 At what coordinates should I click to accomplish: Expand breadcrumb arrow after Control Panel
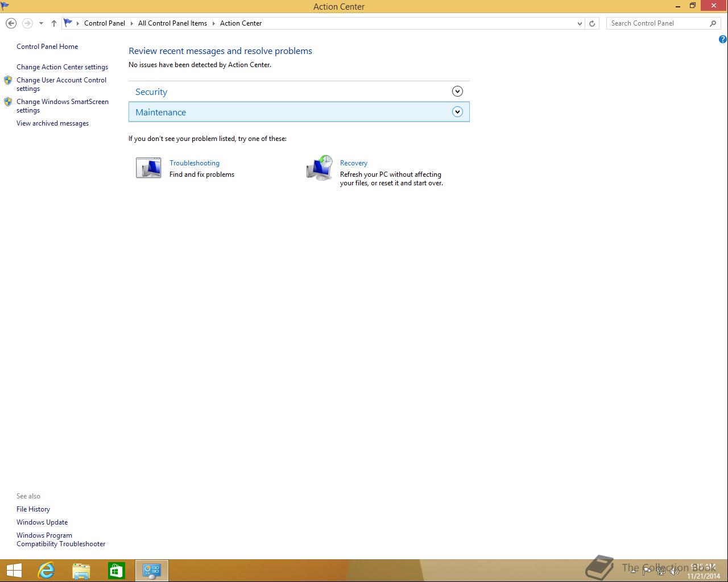tap(131, 23)
